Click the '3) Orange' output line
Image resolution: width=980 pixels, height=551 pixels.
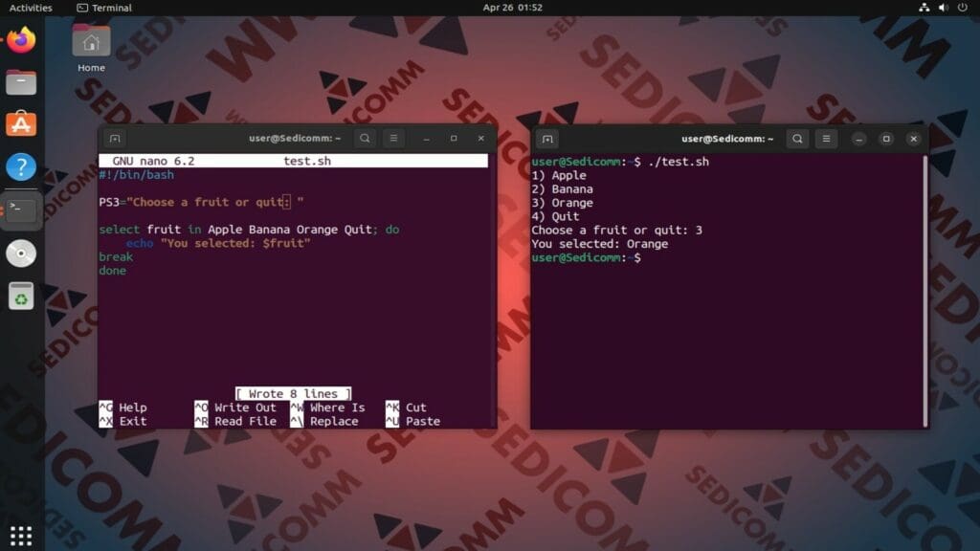[x=563, y=203]
